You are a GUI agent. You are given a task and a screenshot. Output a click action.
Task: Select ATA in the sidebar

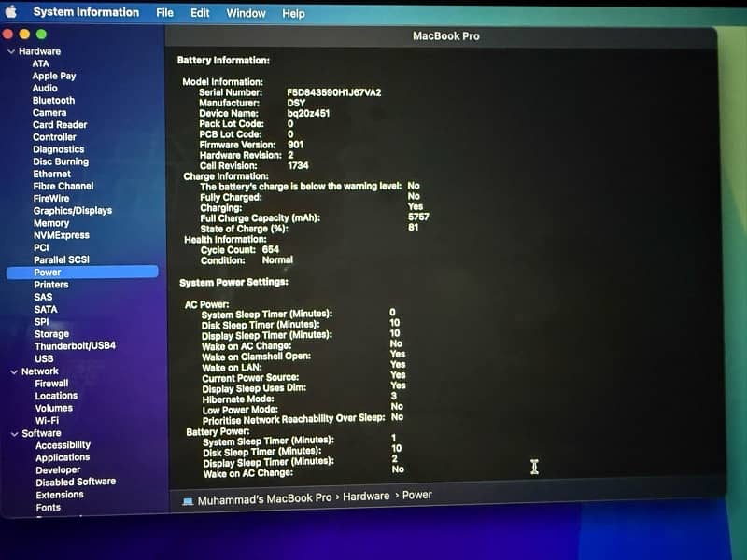[x=40, y=63]
